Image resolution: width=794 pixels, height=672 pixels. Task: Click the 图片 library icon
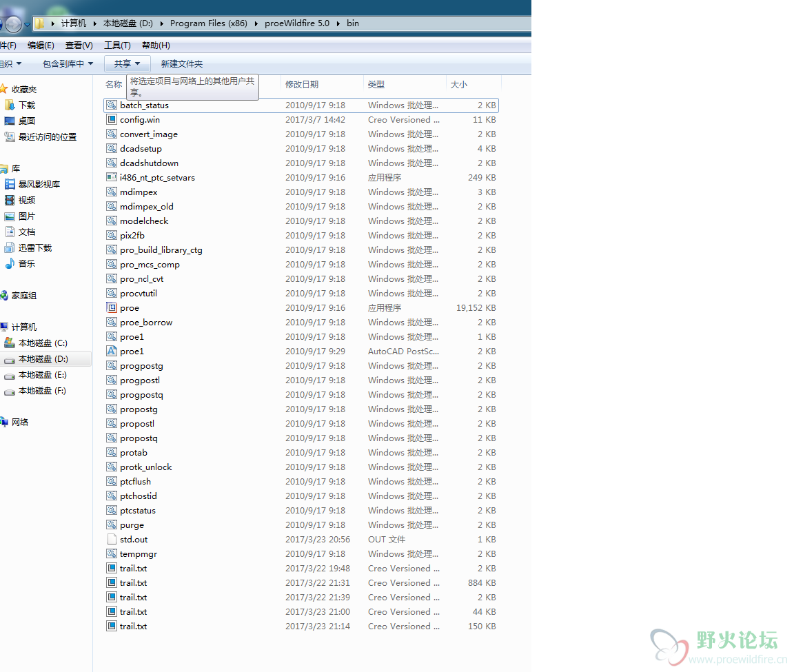pos(10,216)
